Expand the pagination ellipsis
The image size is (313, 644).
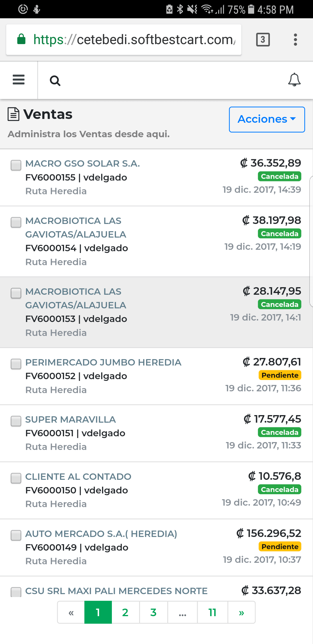point(183,612)
